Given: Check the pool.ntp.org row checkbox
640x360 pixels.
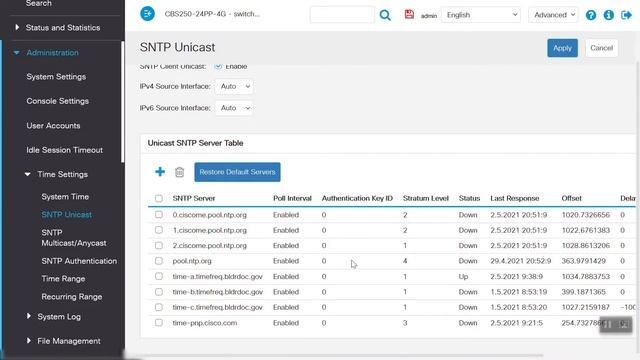Looking at the screenshot, I should 159,261.
